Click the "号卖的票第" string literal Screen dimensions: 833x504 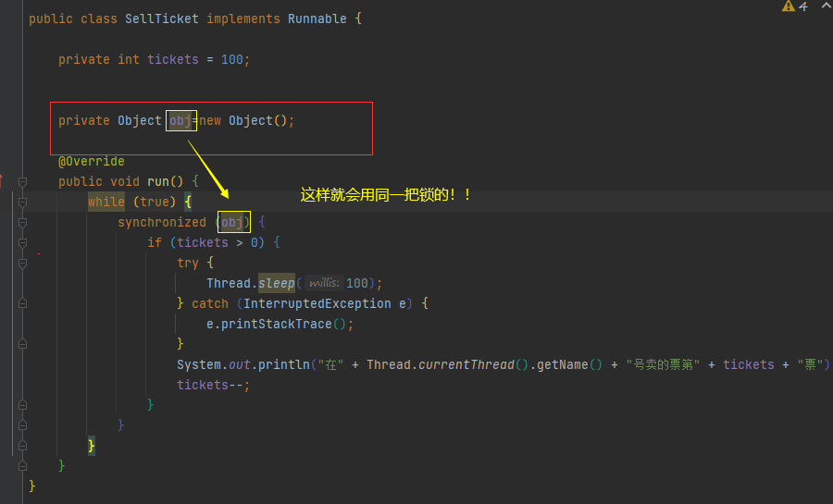pyautogui.click(x=663, y=365)
